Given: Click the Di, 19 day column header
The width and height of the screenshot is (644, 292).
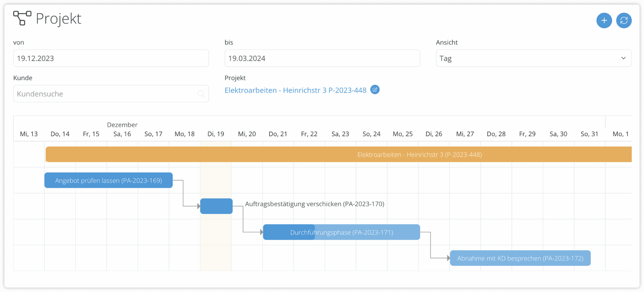Looking at the screenshot, I should pos(216,134).
